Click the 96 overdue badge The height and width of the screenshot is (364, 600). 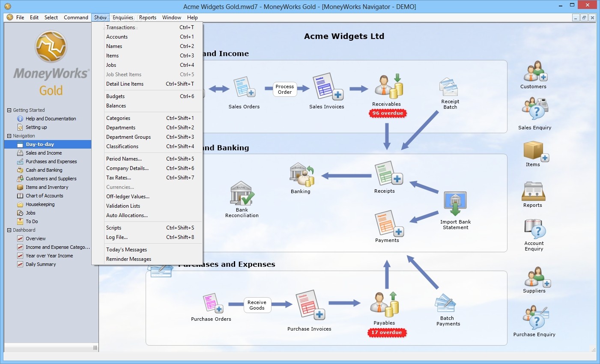(388, 113)
